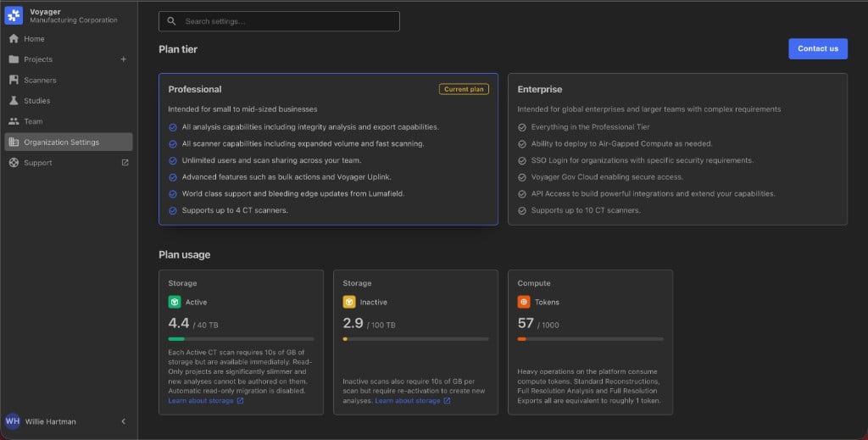The image size is (868, 440).
Task: Click the Organization Settings building icon
Action: [14, 142]
